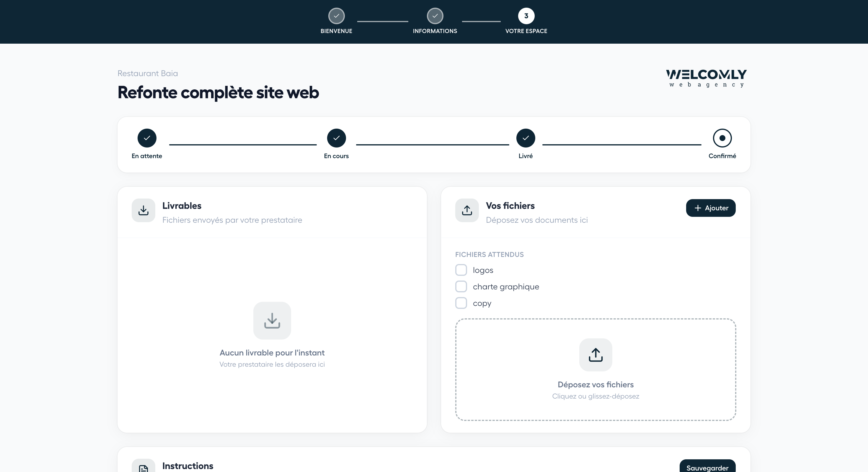Click the Welcomly web agency logo
This screenshot has height=472, width=868.
pos(707,78)
